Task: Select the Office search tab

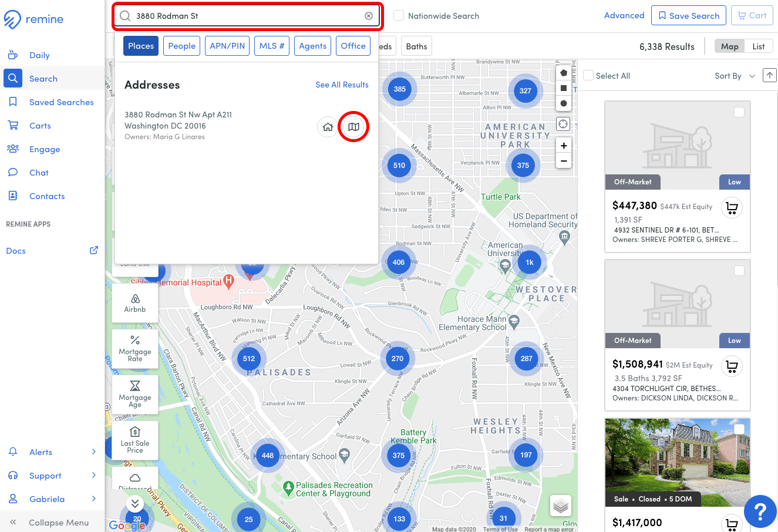Action: 353,46
